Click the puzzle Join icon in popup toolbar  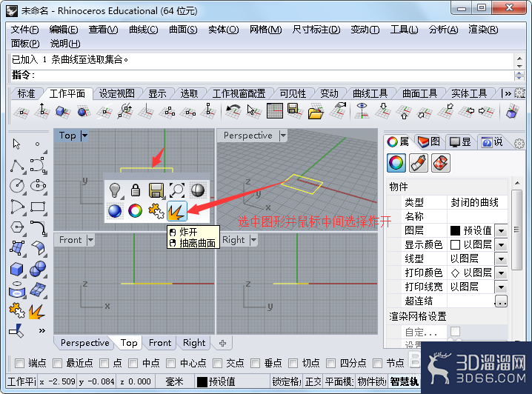[156, 211]
